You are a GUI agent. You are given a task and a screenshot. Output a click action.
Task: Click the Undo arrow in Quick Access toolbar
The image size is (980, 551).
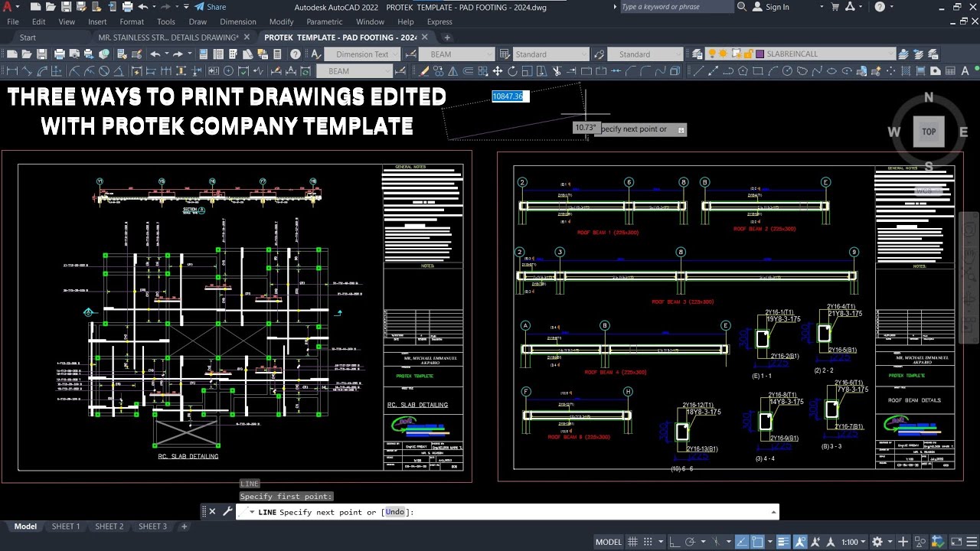[143, 7]
